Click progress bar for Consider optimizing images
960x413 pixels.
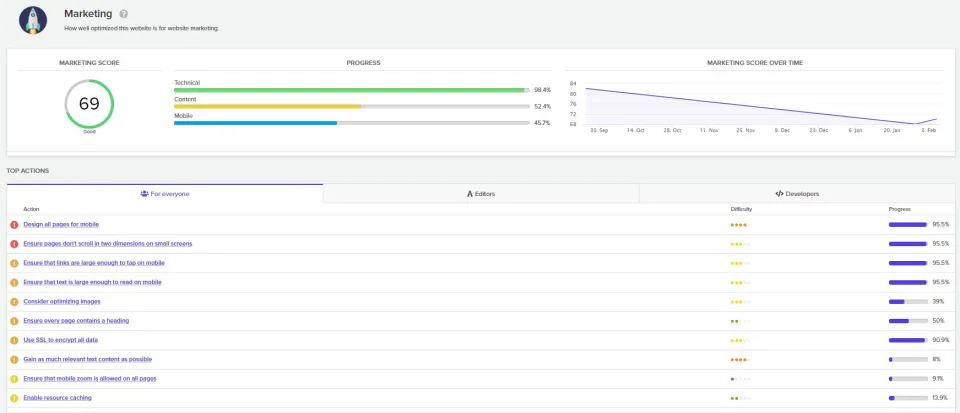[908, 302]
